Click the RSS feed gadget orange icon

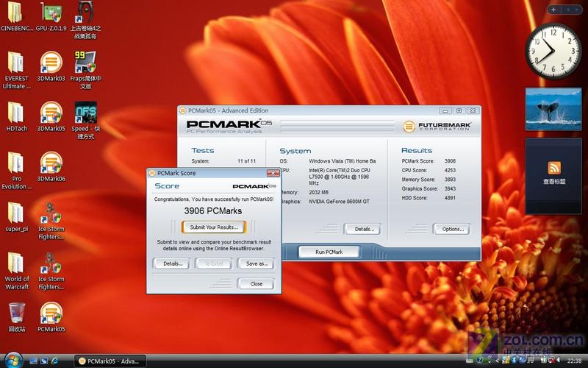coord(554,168)
